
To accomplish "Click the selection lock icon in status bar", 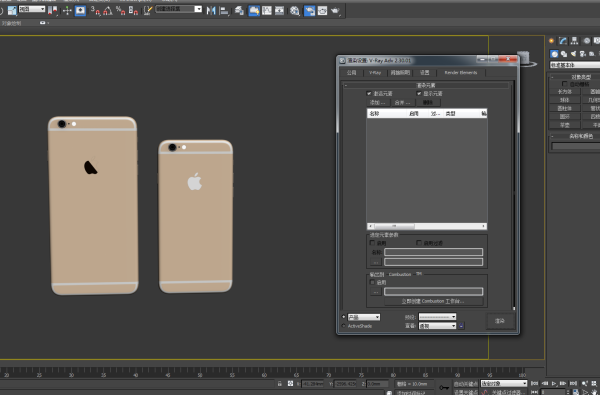I will coord(280,384).
